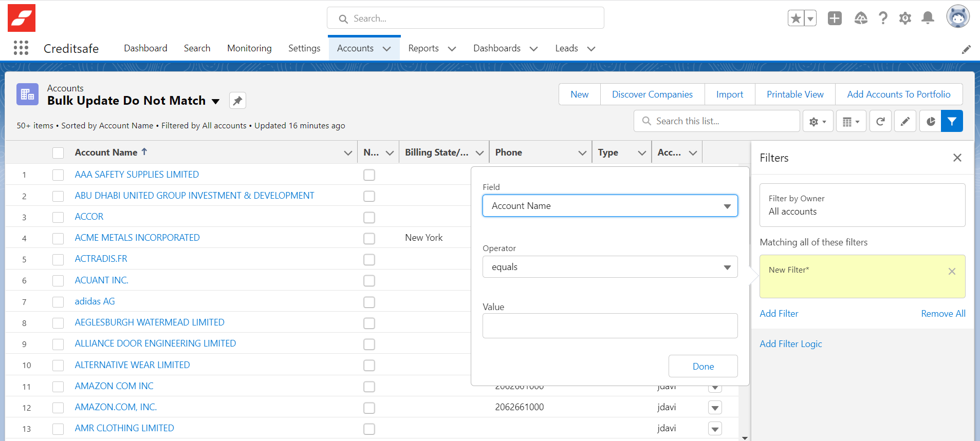
Task: Go to the Monitoring tab
Action: (x=249, y=48)
